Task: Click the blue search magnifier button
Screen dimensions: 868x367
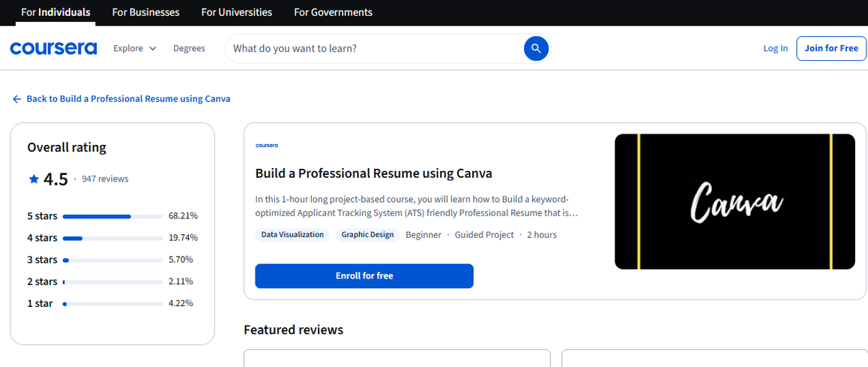Action: [536, 48]
